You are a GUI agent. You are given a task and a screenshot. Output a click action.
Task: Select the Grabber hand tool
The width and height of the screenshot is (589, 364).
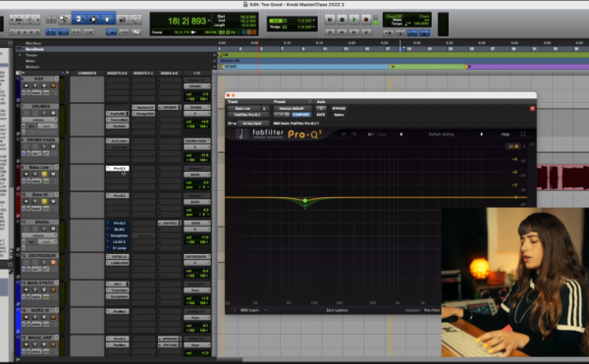coord(107,19)
